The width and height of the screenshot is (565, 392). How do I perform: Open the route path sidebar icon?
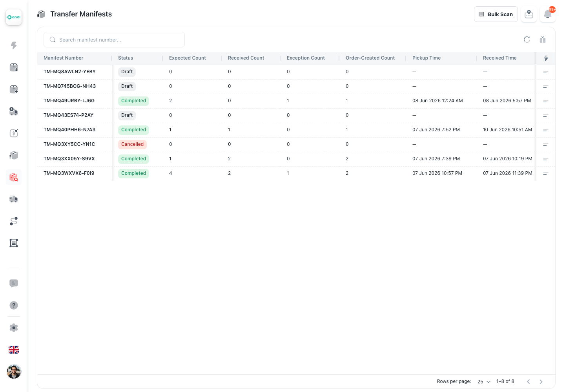(x=14, y=221)
